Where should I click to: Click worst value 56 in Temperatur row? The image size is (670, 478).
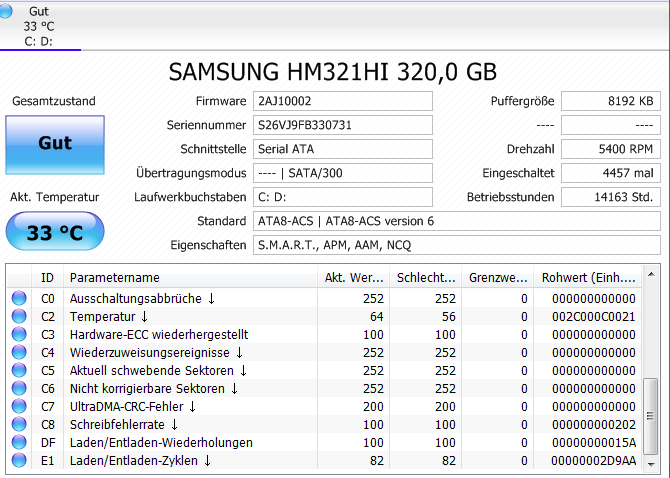point(449,317)
